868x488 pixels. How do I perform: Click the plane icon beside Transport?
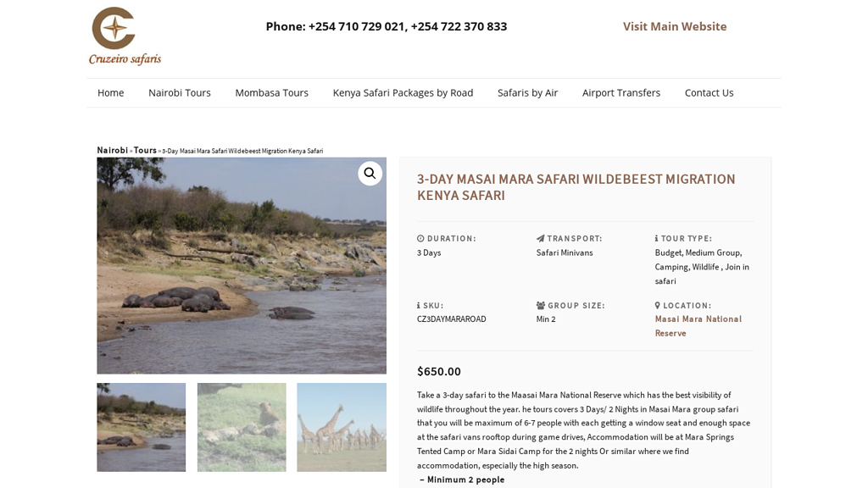tap(540, 238)
